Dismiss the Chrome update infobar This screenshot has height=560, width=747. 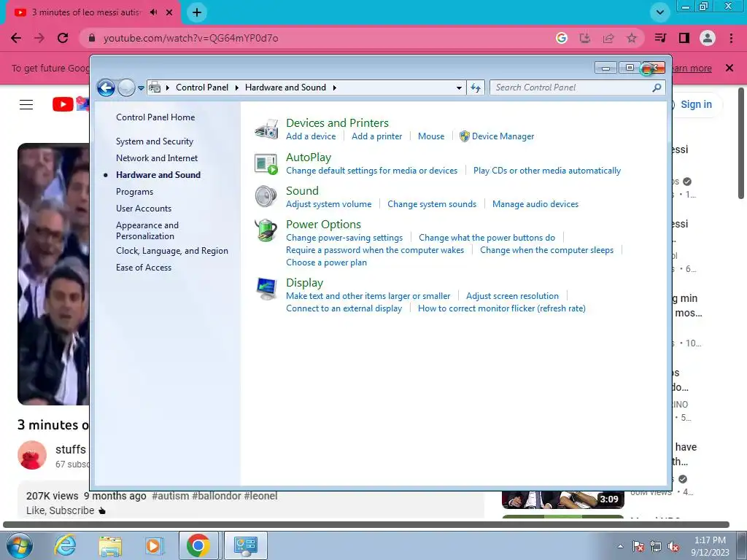click(729, 68)
